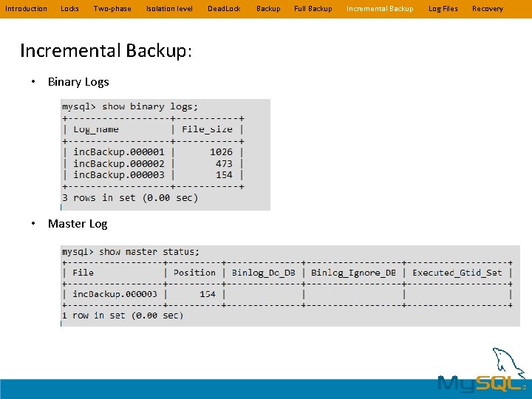Viewport: 532px width, 399px height.
Task: Click the file size value 473
Action: pyautogui.click(x=224, y=163)
